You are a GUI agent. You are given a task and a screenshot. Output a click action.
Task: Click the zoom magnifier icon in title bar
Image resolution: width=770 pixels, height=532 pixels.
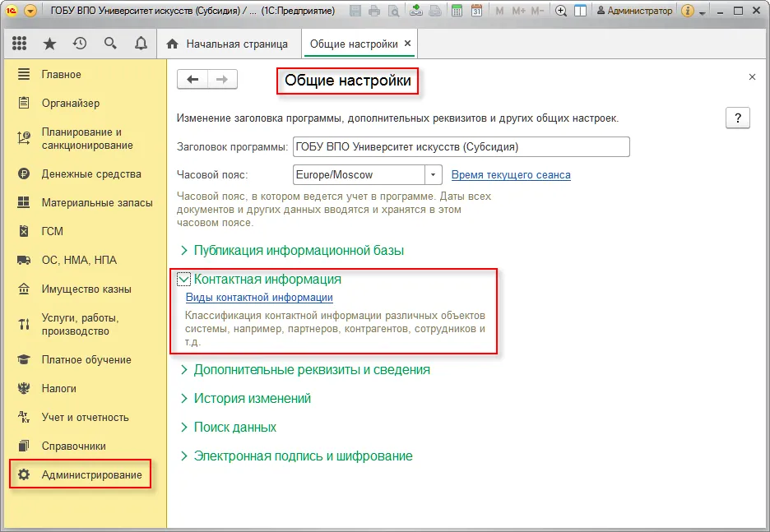pyautogui.click(x=561, y=11)
